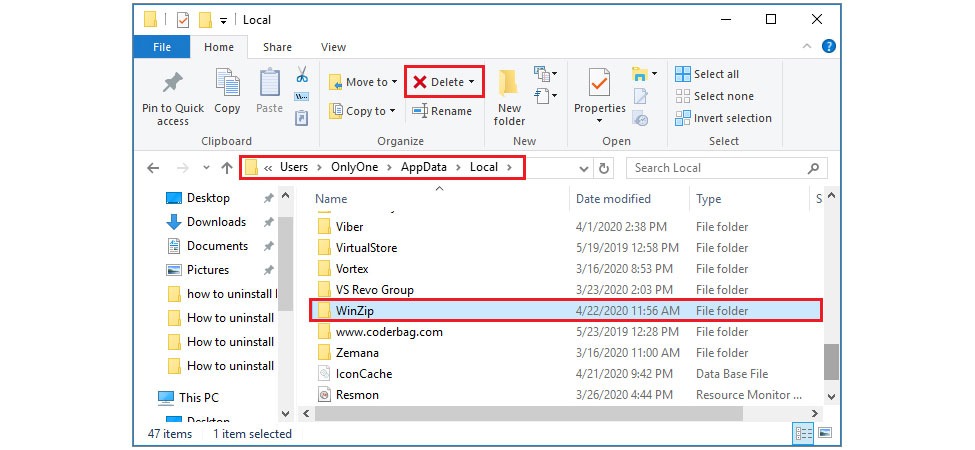Screen dimensions: 975x450
Task: Click Invert selection in ribbon
Action: [x=723, y=118]
